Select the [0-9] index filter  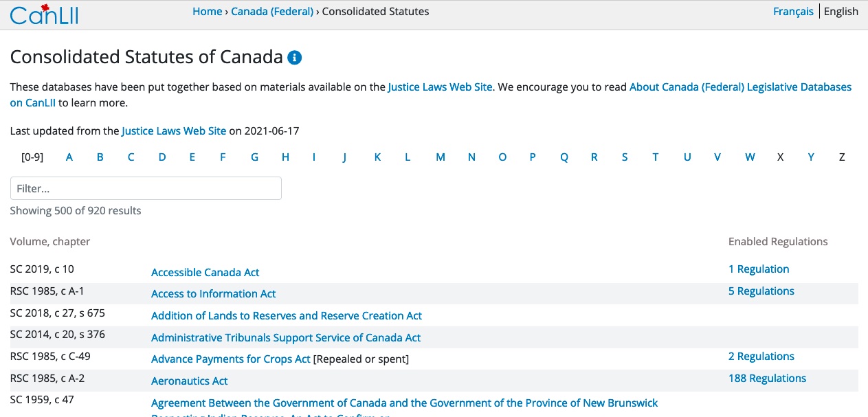(x=32, y=157)
